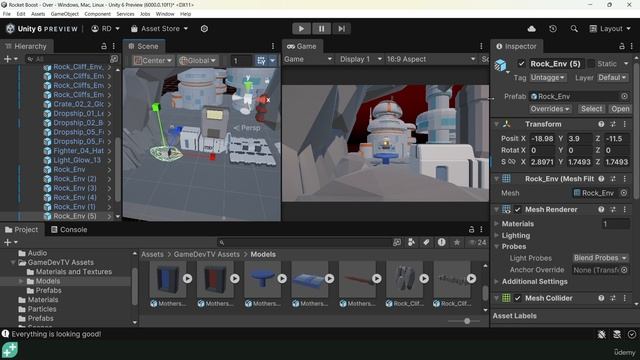Collapse the GameDevTV Assets folder
The width and height of the screenshot is (640, 360).
pos(13,262)
